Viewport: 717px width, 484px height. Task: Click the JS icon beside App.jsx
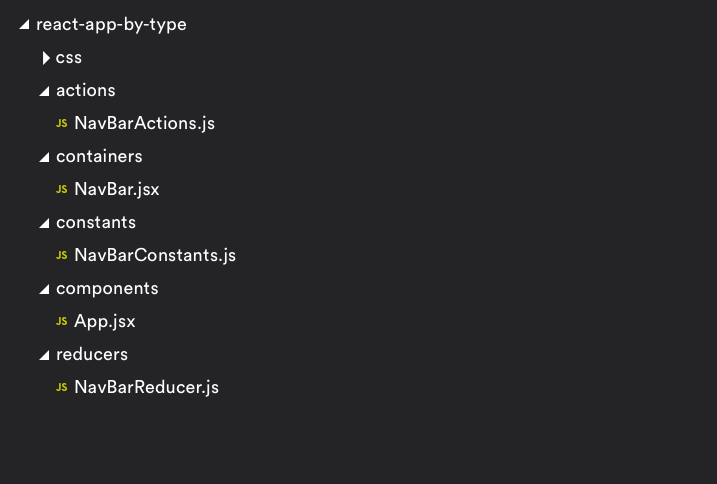click(62, 322)
